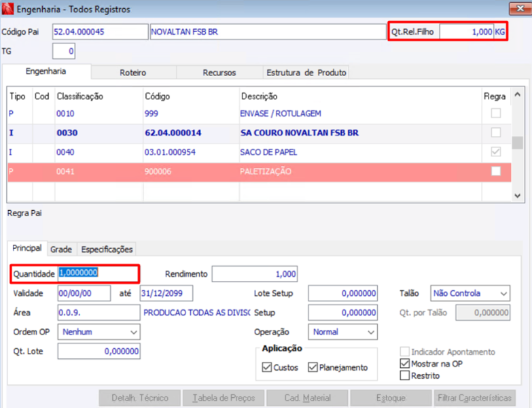Click the Área field 0.0.9.

[x=99, y=313]
